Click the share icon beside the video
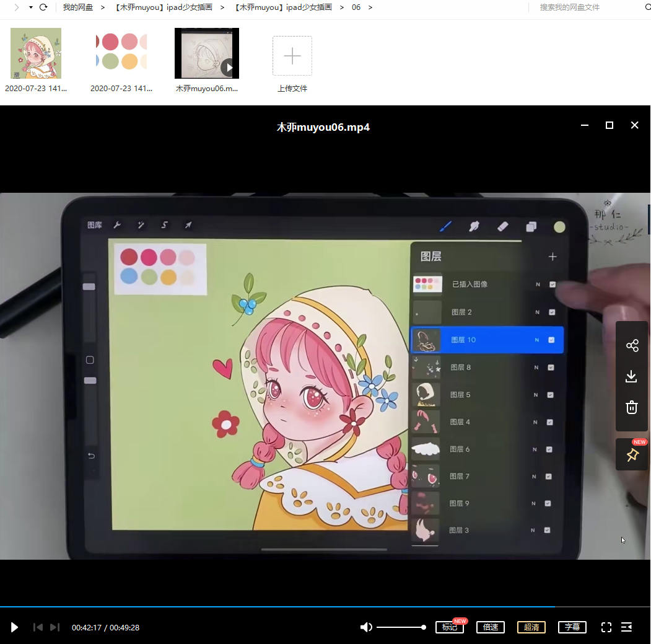Screen dimensions: 651x644 632,346
